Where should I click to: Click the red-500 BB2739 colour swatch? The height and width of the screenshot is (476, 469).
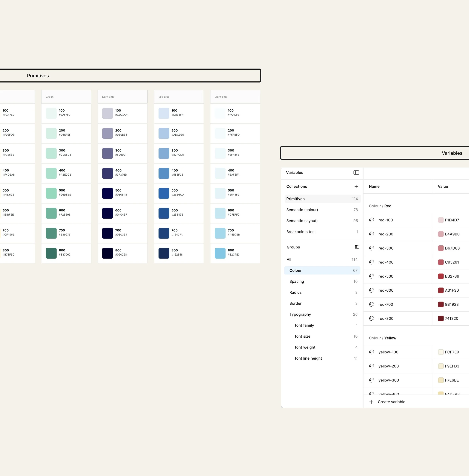441,276
